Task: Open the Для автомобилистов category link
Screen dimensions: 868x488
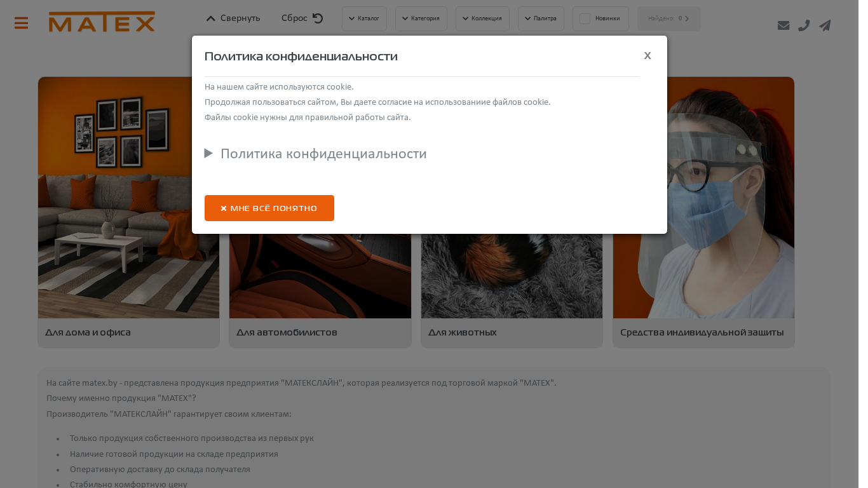Action: [287, 332]
